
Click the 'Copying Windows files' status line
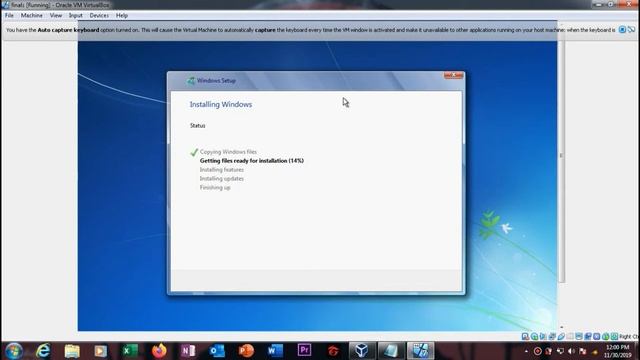point(228,152)
